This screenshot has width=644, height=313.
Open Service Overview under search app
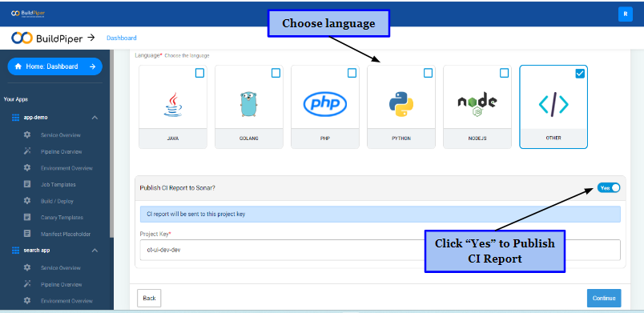tap(60, 268)
